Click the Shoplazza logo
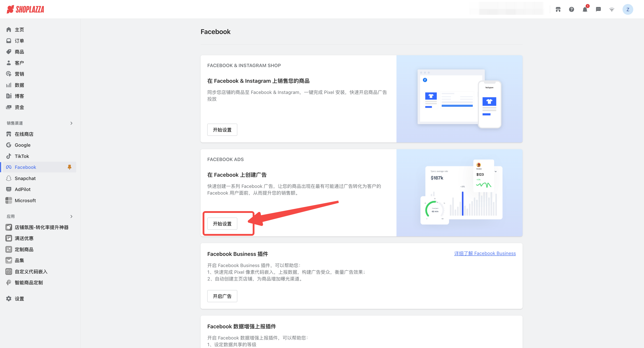Screen dimensions: 644x348 click(25, 9)
